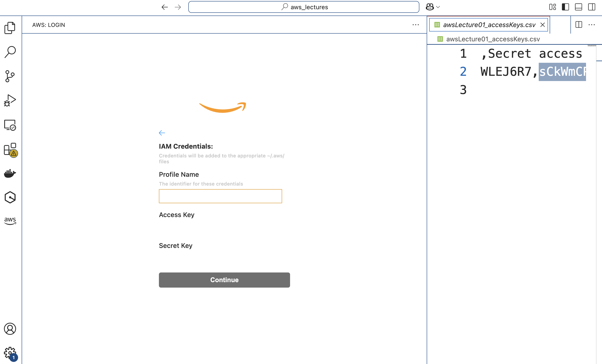
Task: Click the selected sCkWmC text in editor
Action: point(562,72)
